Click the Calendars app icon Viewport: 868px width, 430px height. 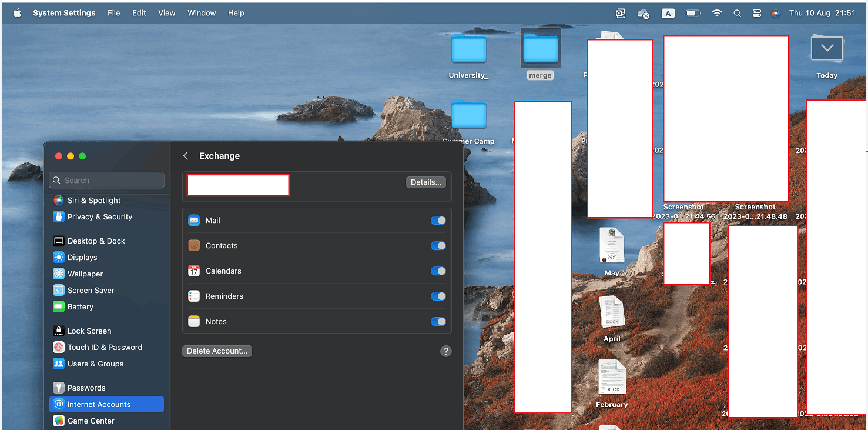194,271
